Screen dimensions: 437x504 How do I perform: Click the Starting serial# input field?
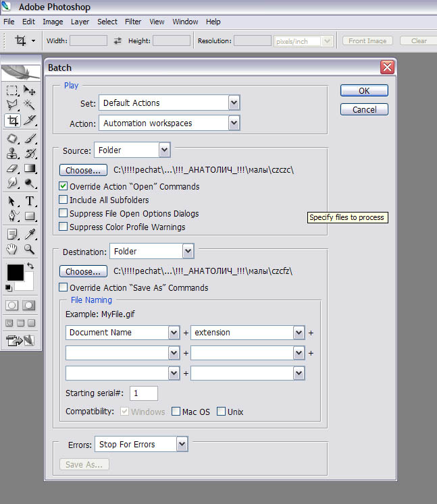coord(144,393)
